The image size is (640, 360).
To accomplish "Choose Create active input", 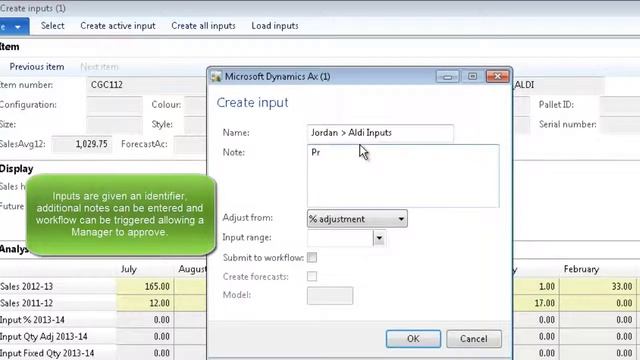I will pos(118,26).
